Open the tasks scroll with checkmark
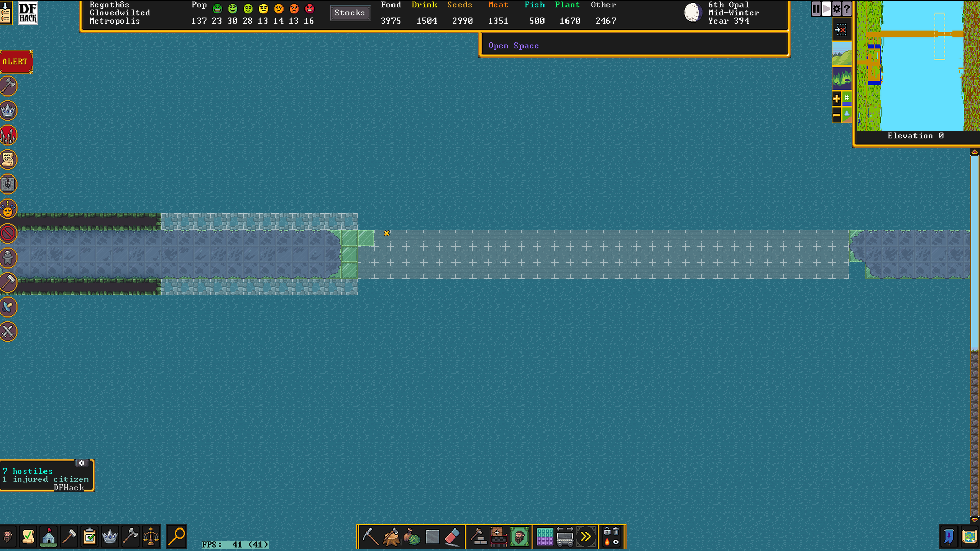 [28, 537]
